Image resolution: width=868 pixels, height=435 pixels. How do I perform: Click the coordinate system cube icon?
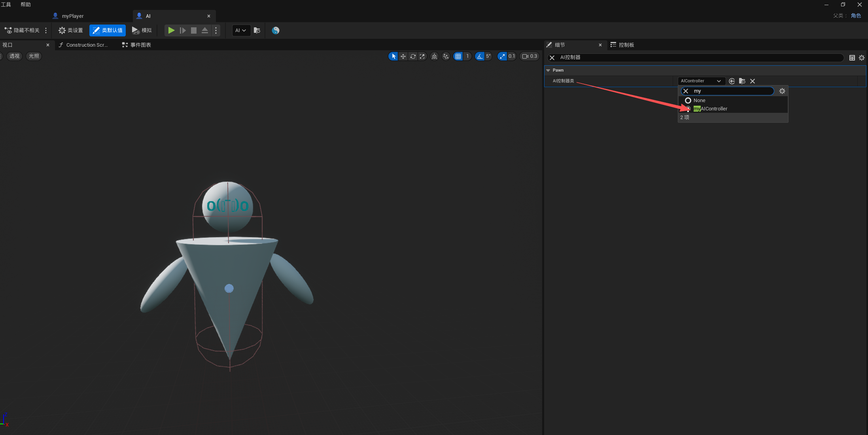click(x=434, y=56)
